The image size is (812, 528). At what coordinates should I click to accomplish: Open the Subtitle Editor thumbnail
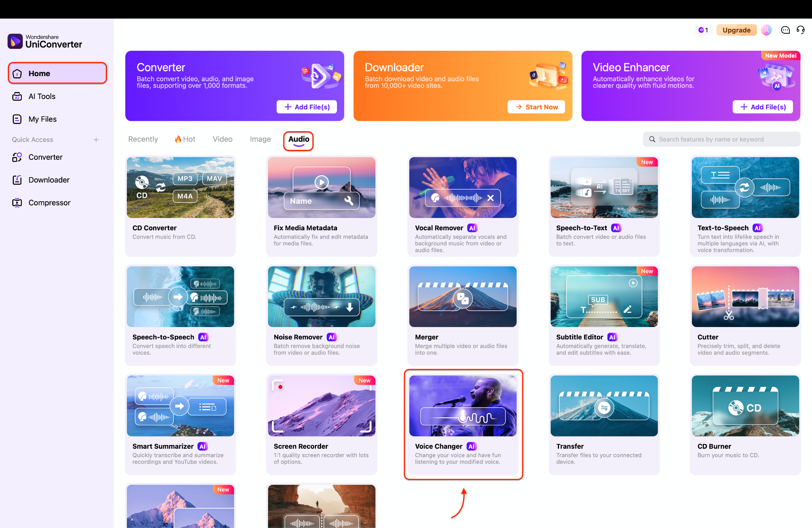pyautogui.click(x=604, y=297)
